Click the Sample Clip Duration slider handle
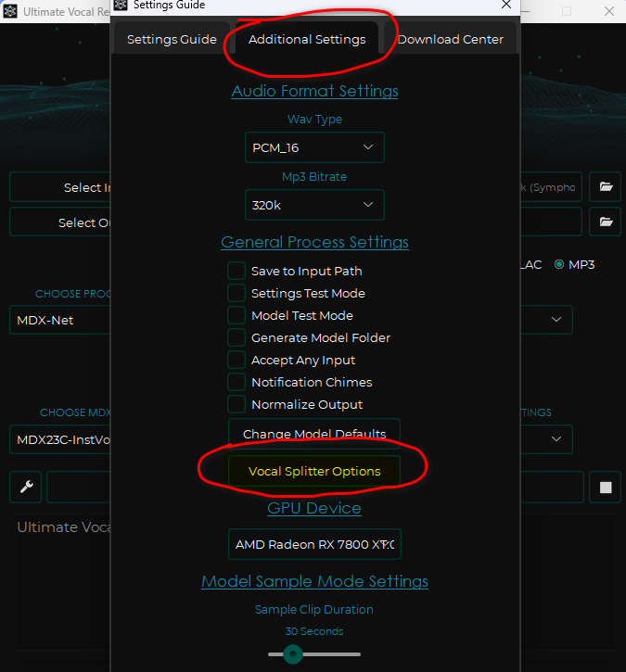The width and height of the screenshot is (626, 672). point(293,654)
